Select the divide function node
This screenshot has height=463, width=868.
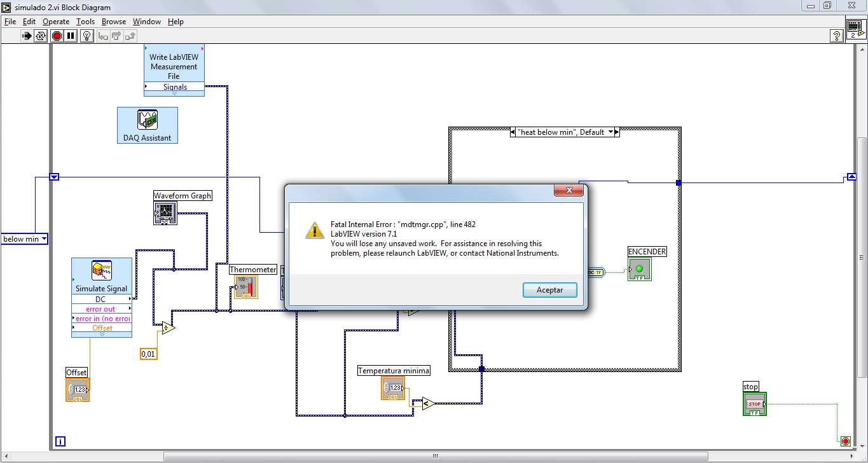point(167,328)
